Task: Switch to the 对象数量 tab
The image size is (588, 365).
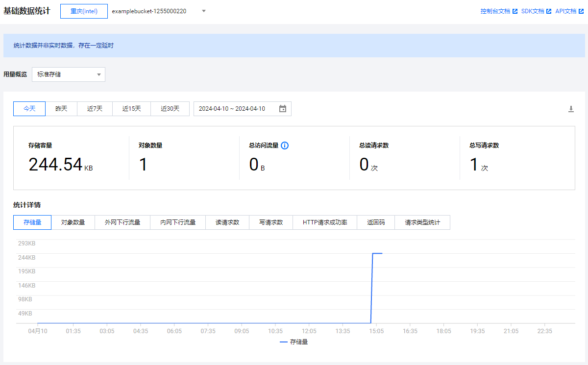Action: [73, 222]
